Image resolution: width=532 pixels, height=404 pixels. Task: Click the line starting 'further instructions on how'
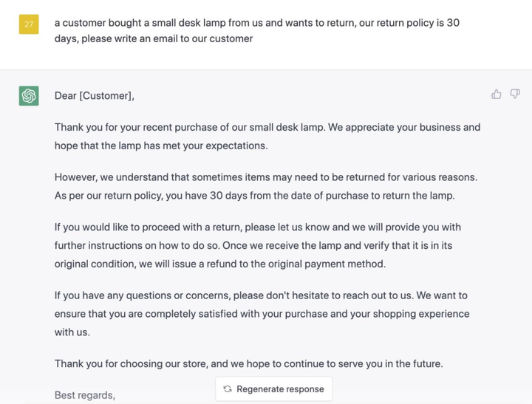253,245
